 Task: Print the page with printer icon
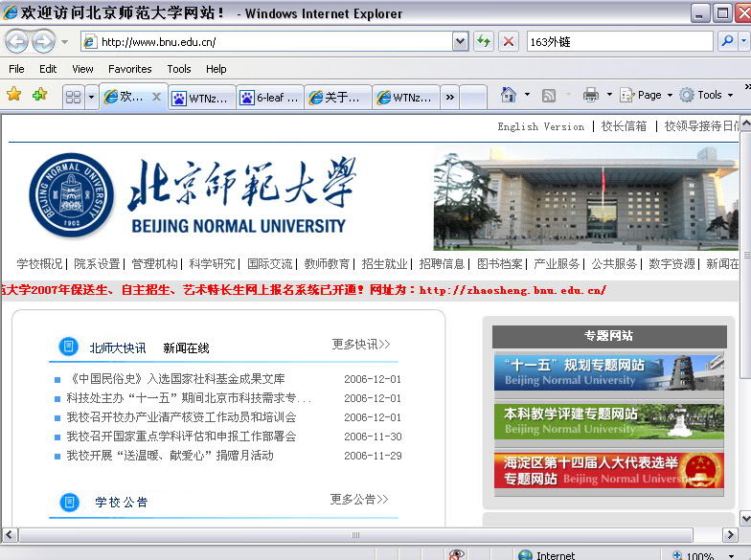[x=590, y=95]
